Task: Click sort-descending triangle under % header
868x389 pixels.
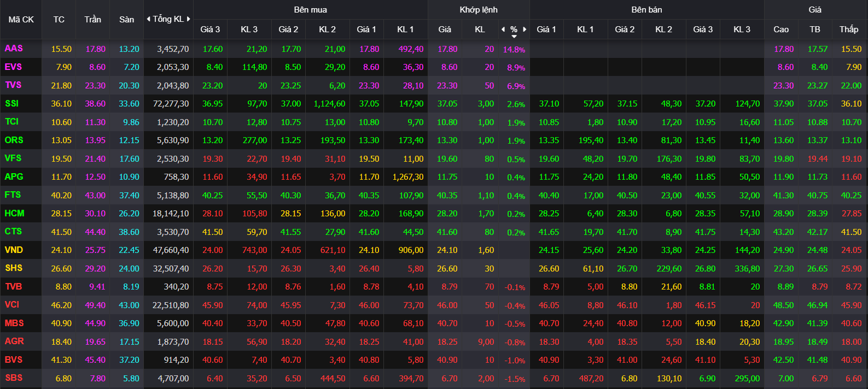Action: pos(514,37)
